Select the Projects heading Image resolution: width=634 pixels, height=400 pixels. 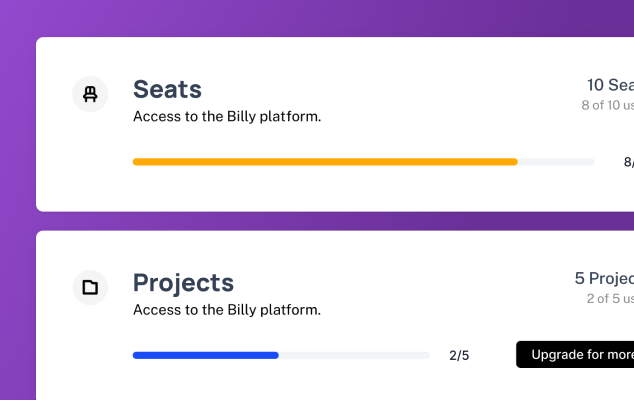pos(183,283)
